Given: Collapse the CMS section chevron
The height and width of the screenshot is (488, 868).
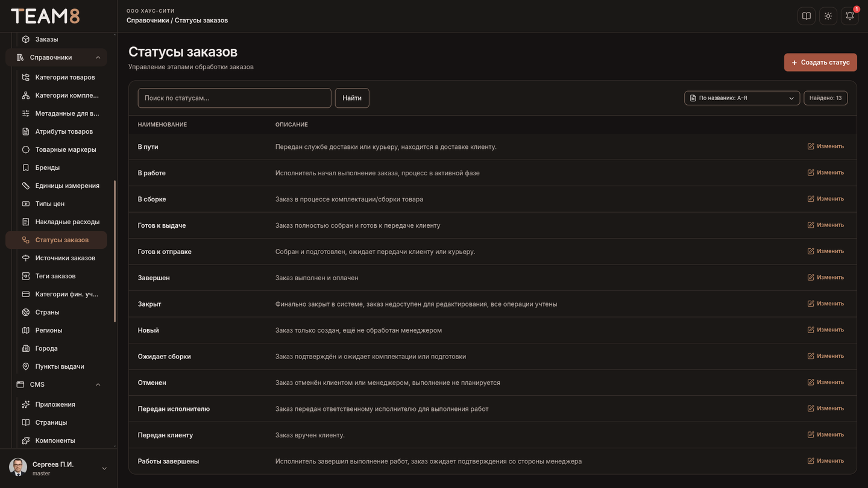Looking at the screenshot, I should (x=98, y=384).
